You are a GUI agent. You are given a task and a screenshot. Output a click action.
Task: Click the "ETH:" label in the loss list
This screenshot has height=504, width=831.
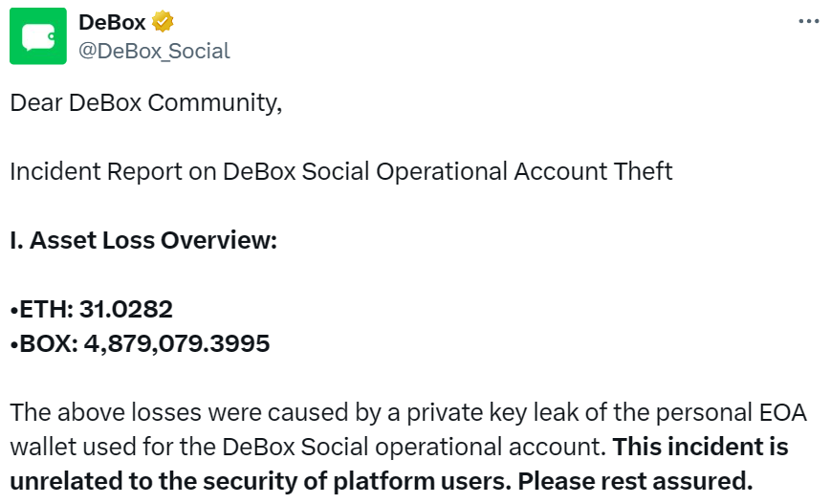click(x=44, y=309)
